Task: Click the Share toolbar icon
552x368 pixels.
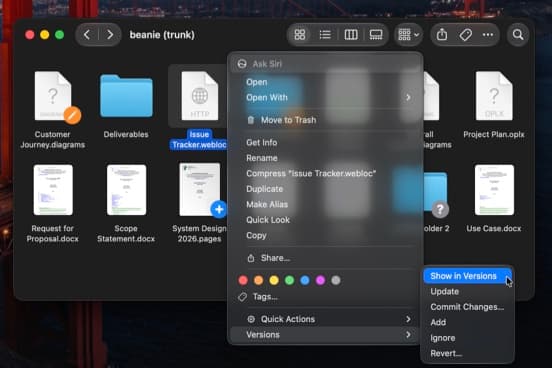Action: (442, 35)
